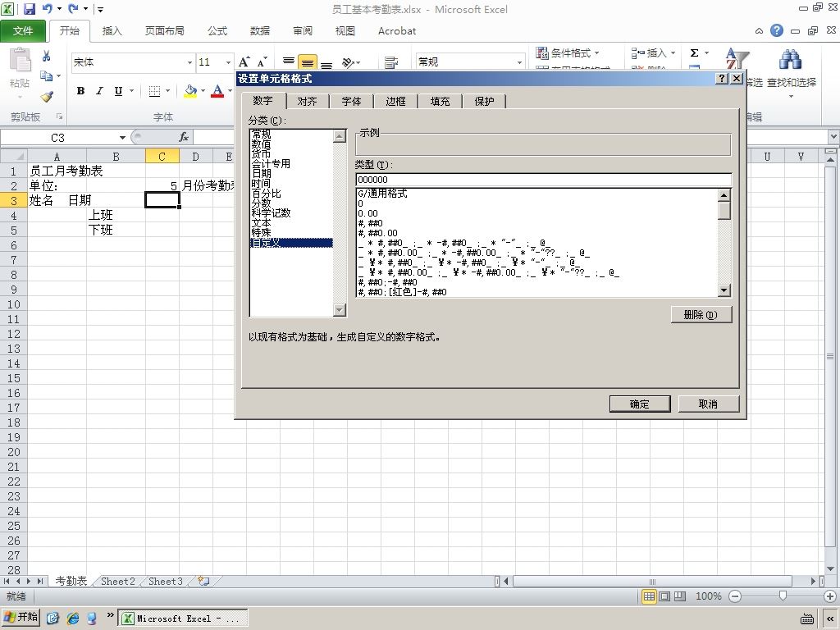Click the dialog help question mark button

click(x=722, y=79)
